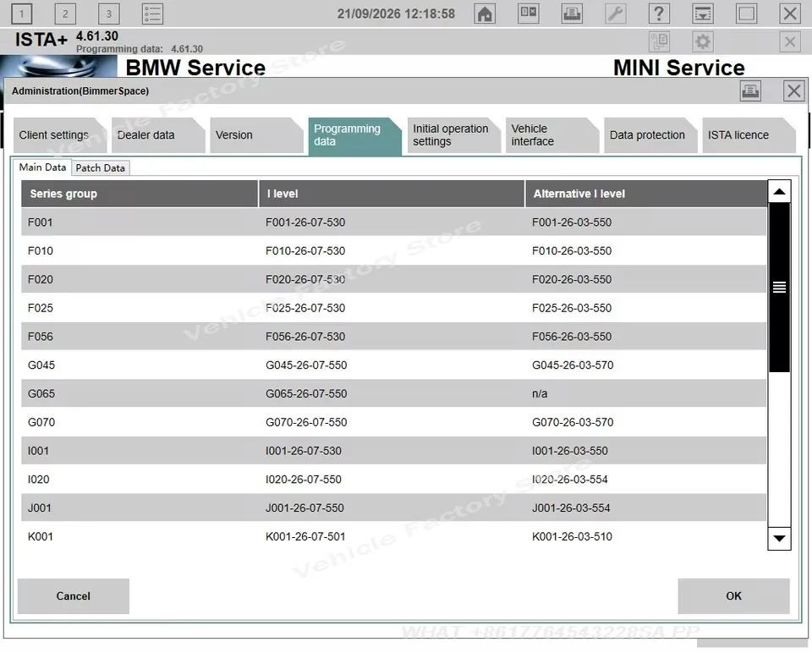
Task: Click alternative level G045-26-03-570
Action: (573, 365)
